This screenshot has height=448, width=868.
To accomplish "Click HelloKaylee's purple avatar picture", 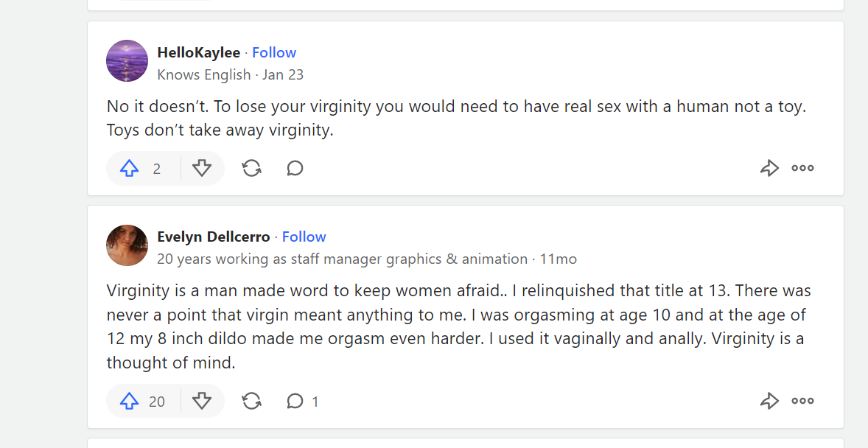I will click(x=127, y=61).
